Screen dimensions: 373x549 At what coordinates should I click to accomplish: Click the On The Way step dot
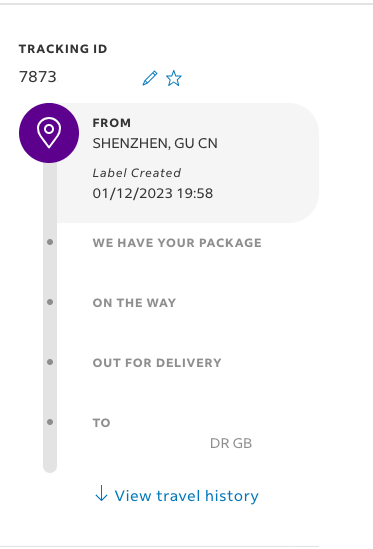pyautogui.click(x=50, y=302)
